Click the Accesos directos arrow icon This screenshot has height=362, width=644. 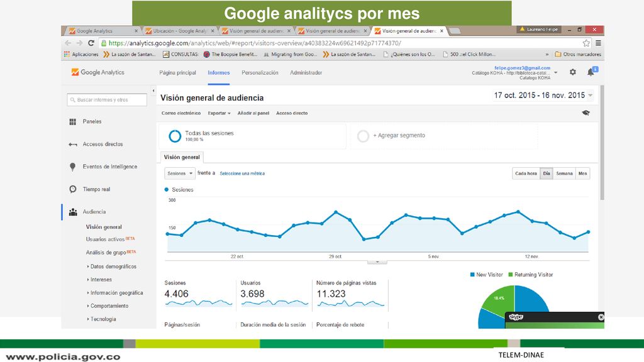click(73, 144)
